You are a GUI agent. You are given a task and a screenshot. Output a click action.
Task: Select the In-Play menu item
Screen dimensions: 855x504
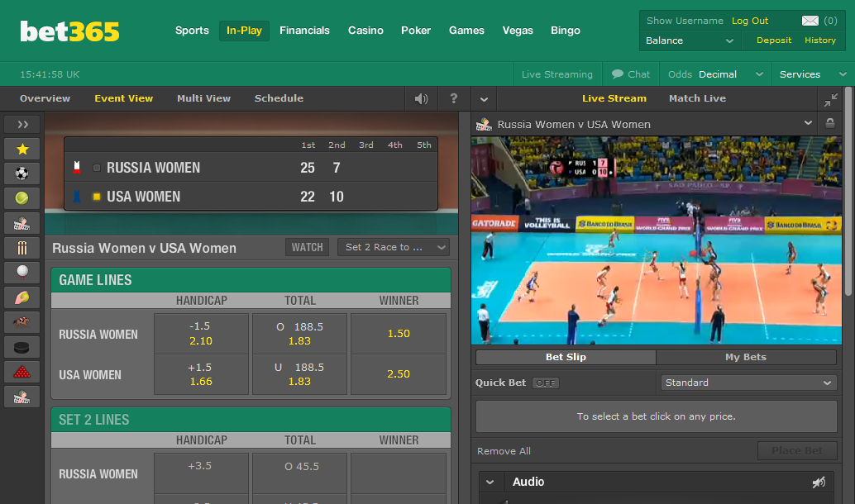[x=244, y=31]
